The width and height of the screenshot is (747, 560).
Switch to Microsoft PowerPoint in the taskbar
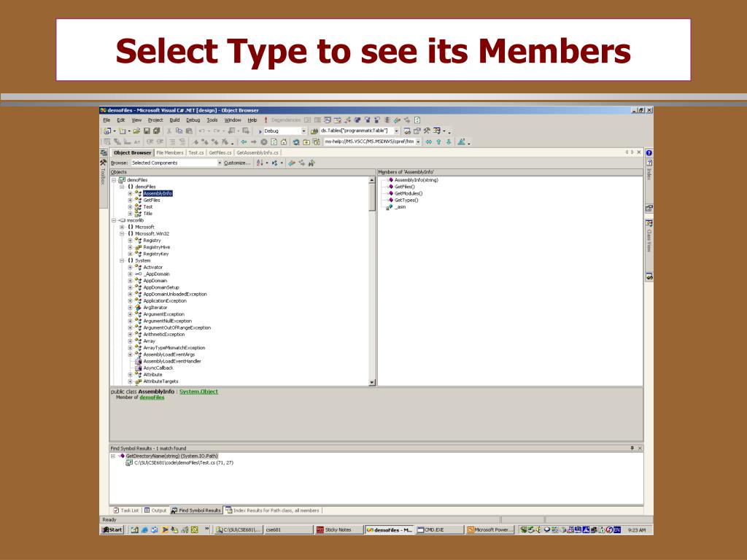click(x=489, y=529)
